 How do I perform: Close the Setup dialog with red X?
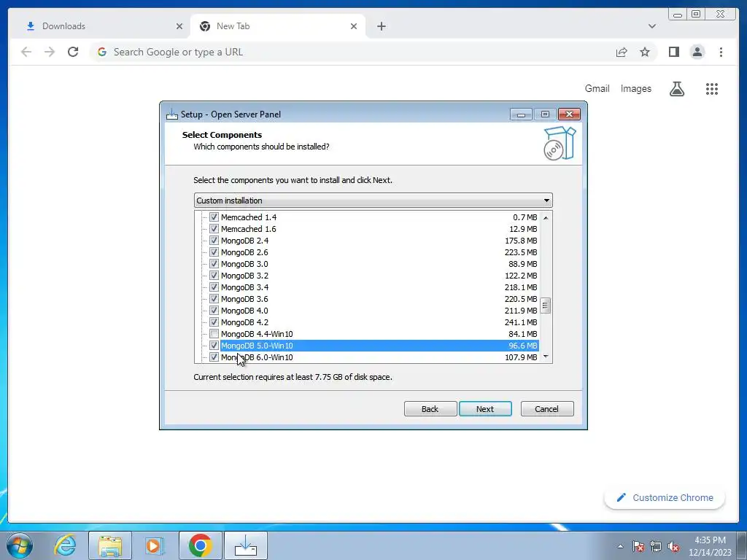coord(569,114)
